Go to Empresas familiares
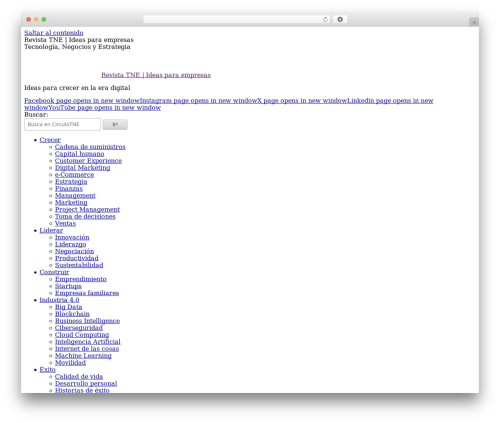 click(x=87, y=293)
